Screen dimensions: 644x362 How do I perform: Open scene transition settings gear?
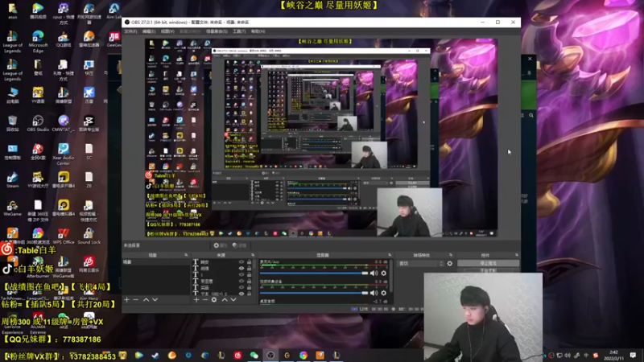(450, 264)
